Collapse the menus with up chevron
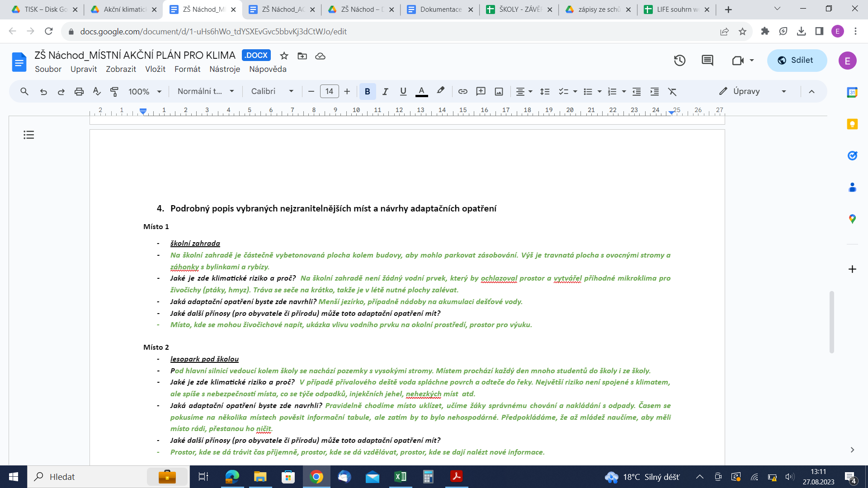The width and height of the screenshot is (868, 488). click(811, 92)
